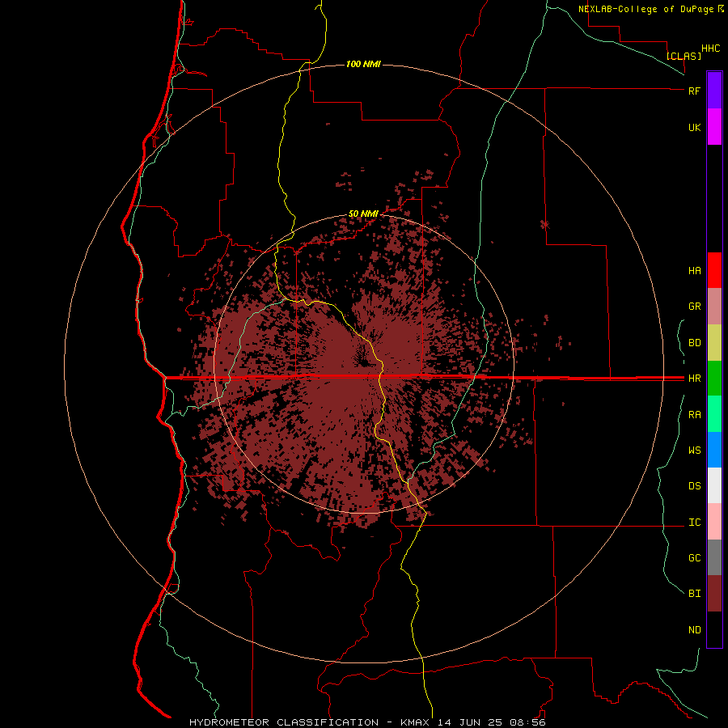Click the 08:56 timestamp

[x=527, y=722]
